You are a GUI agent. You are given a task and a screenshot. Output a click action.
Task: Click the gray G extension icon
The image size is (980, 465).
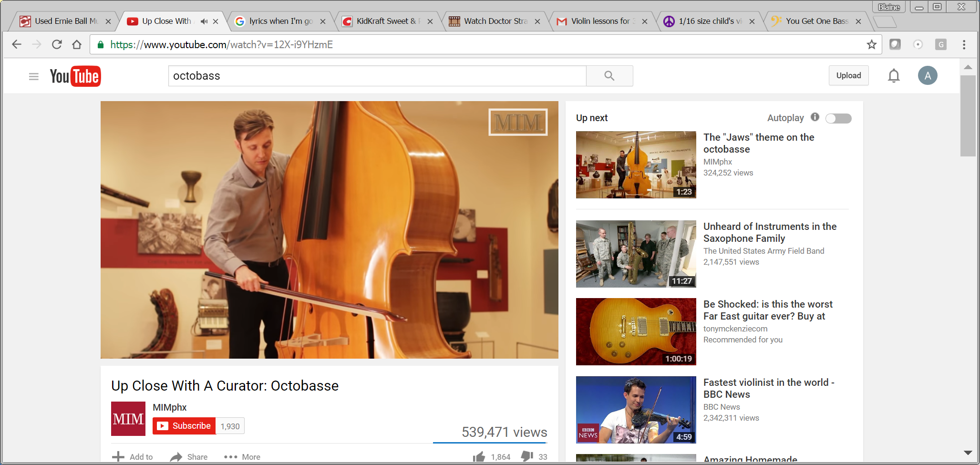click(940, 44)
